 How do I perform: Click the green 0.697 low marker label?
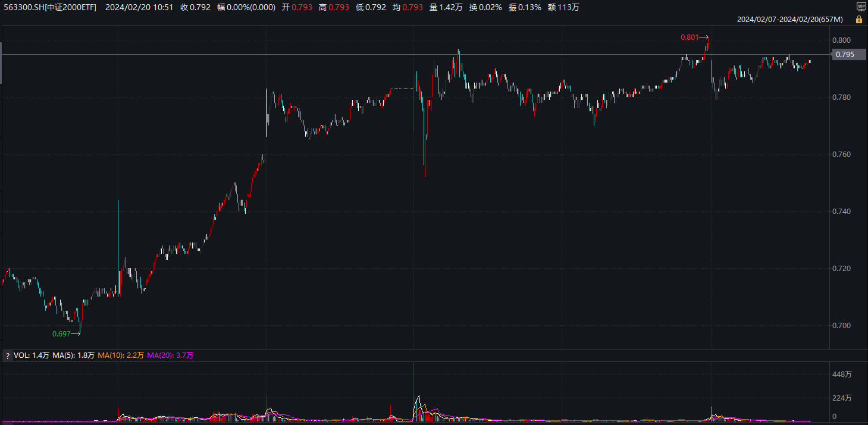coord(61,334)
